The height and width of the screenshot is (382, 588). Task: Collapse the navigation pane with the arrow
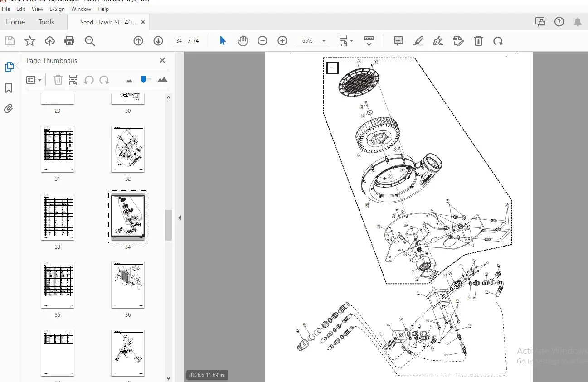pyautogui.click(x=180, y=218)
